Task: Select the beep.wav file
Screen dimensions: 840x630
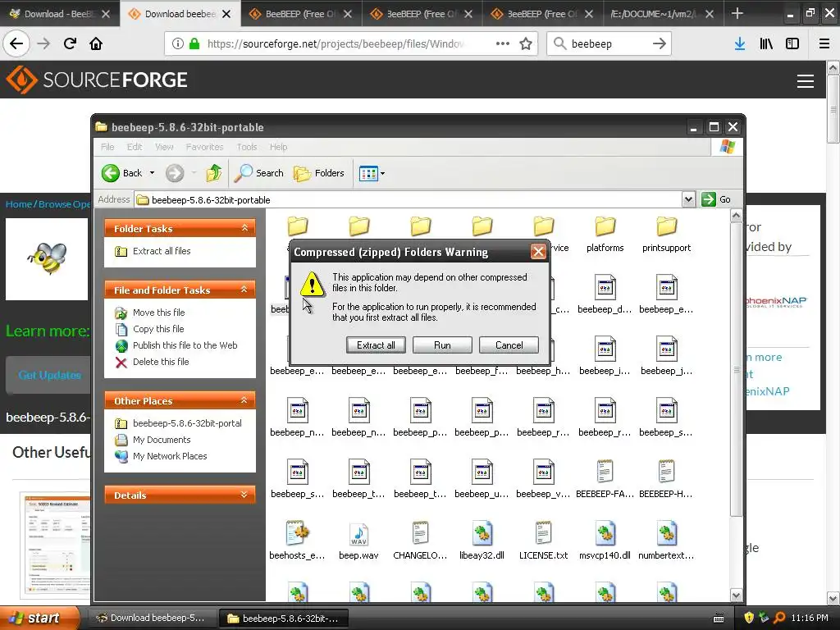Action: (358, 541)
